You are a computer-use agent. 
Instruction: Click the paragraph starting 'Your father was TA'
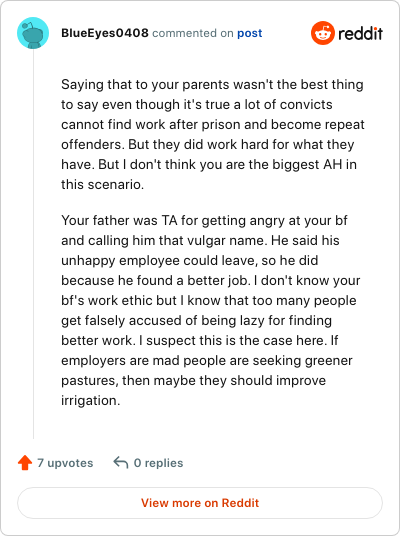[x=211, y=310]
